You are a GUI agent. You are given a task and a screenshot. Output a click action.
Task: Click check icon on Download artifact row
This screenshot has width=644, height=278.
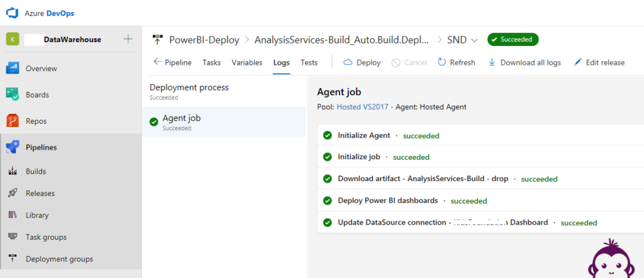tap(327, 179)
